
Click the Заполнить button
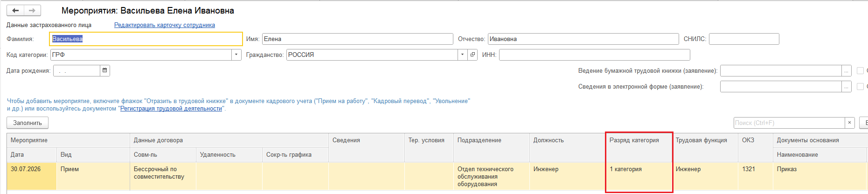(28, 123)
